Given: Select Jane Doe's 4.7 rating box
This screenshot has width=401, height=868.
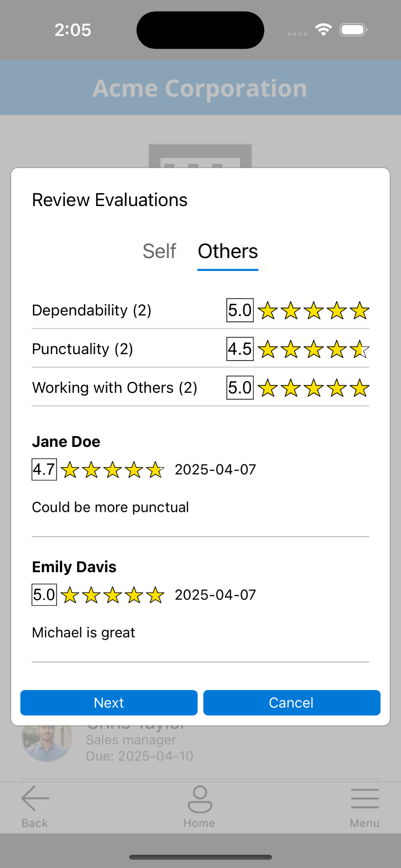Looking at the screenshot, I should pos(44,470).
